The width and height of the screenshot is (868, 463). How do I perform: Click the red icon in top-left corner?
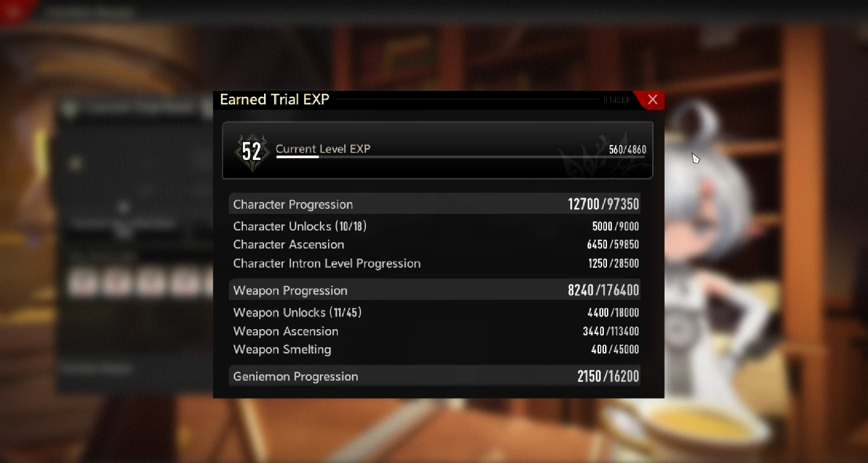[11, 11]
